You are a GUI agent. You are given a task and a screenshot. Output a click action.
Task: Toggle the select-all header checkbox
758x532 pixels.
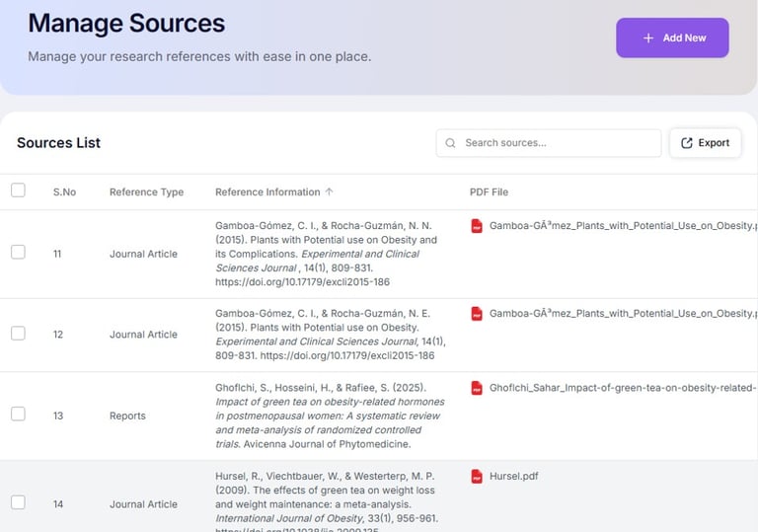[x=18, y=190]
